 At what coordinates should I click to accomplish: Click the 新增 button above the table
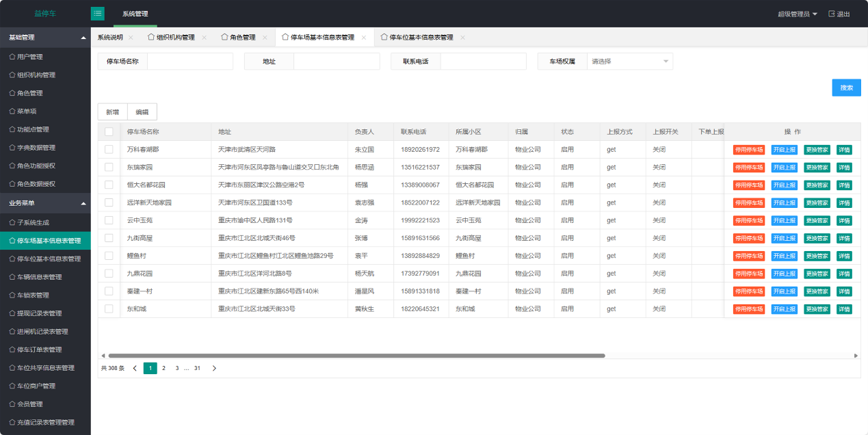(x=112, y=112)
